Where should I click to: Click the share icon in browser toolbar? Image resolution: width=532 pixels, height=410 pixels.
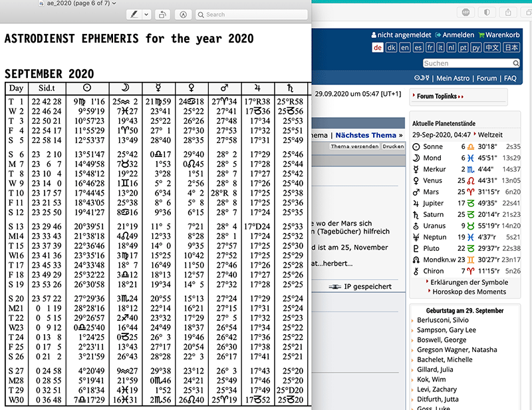[x=508, y=12]
